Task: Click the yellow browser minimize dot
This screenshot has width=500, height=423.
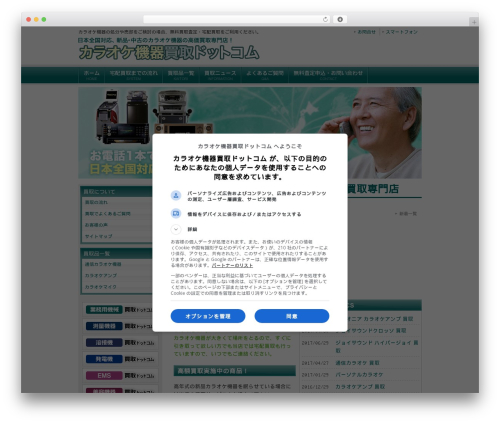Action: pyautogui.click(x=36, y=19)
